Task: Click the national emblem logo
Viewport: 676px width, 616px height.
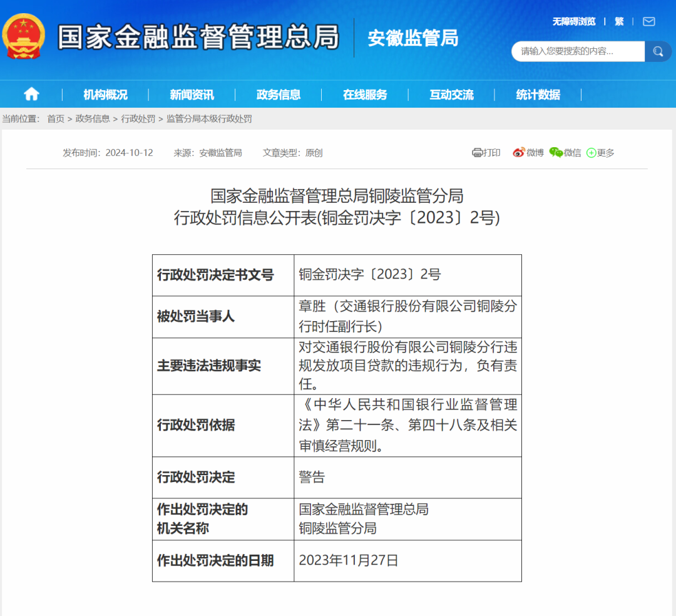Action: pyautogui.click(x=23, y=37)
